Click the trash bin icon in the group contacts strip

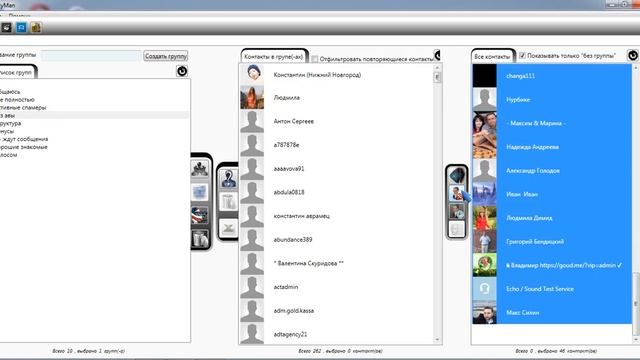click(228, 202)
